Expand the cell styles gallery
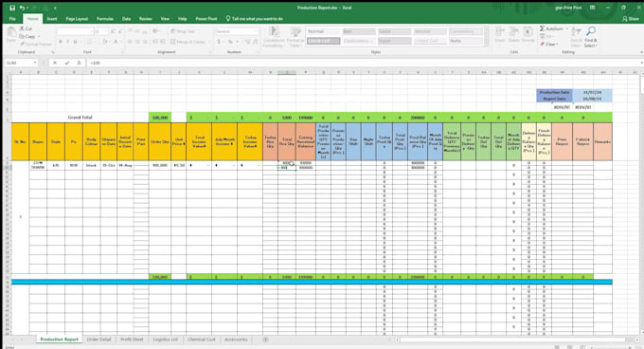The height and width of the screenshot is (349, 644). pyautogui.click(x=487, y=43)
